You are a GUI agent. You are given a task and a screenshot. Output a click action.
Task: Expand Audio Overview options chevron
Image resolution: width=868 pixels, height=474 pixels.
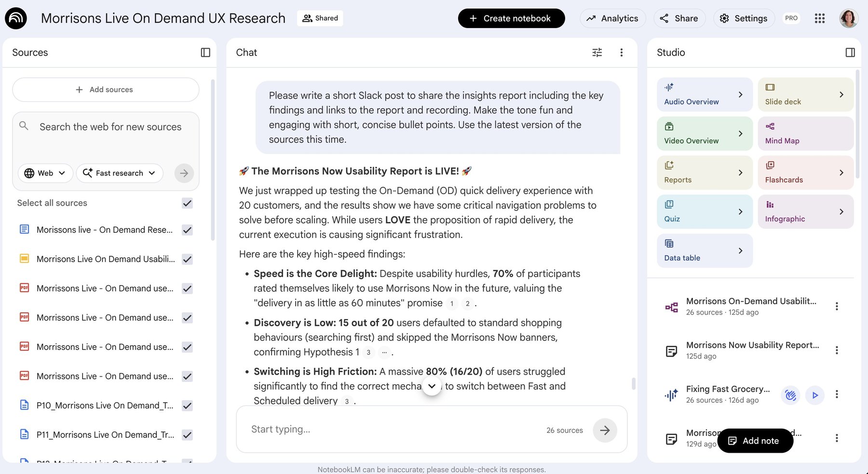click(x=740, y=95)
